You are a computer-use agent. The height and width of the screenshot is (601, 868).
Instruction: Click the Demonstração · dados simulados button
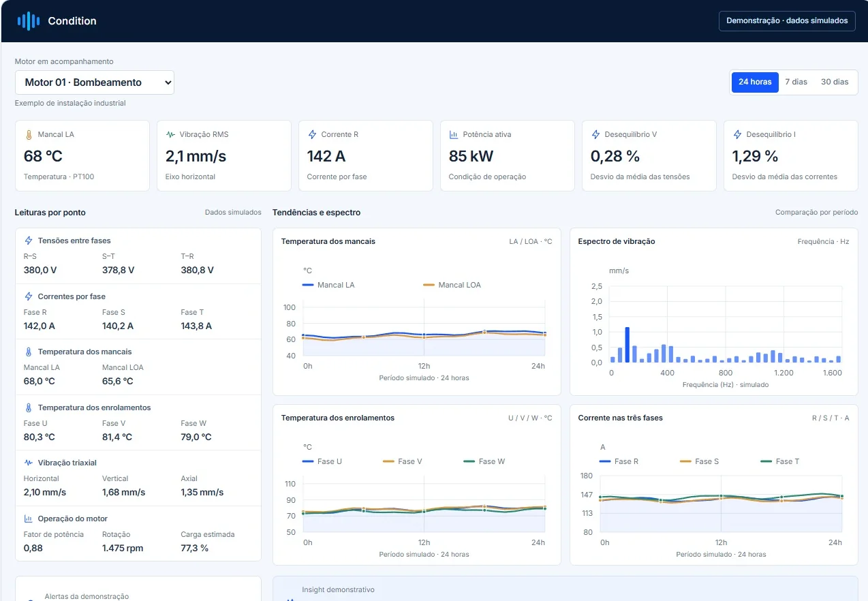pos(787,21)
